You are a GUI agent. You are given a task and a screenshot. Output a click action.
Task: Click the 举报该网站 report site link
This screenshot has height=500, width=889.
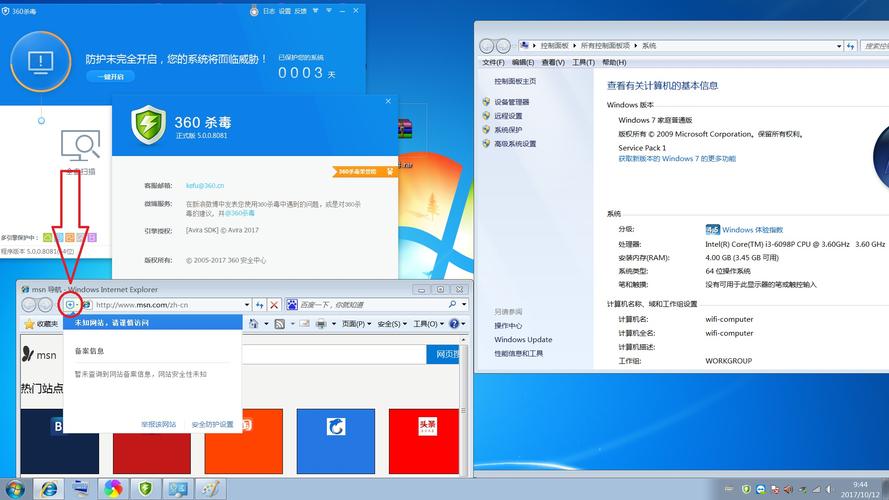158,424
